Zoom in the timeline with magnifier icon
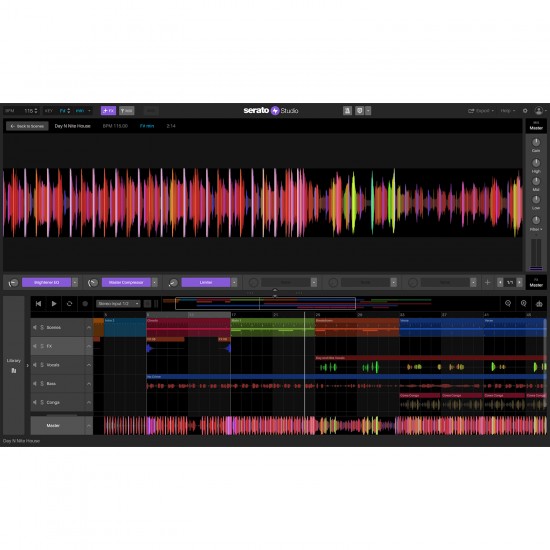550x550 pixels. pyautogui.click(x=524, y=304)
